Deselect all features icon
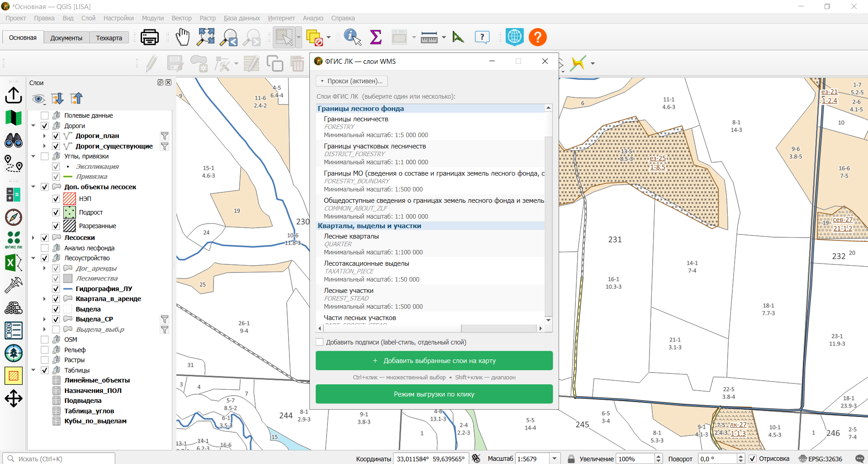The height and width of the screenshot is (464, 868). coord(314,38)
